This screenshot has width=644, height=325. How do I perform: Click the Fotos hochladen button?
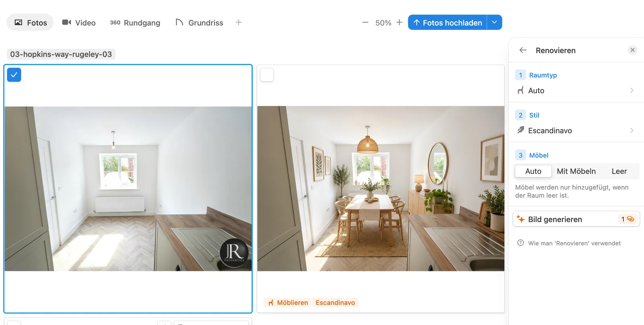click(447, 23)
